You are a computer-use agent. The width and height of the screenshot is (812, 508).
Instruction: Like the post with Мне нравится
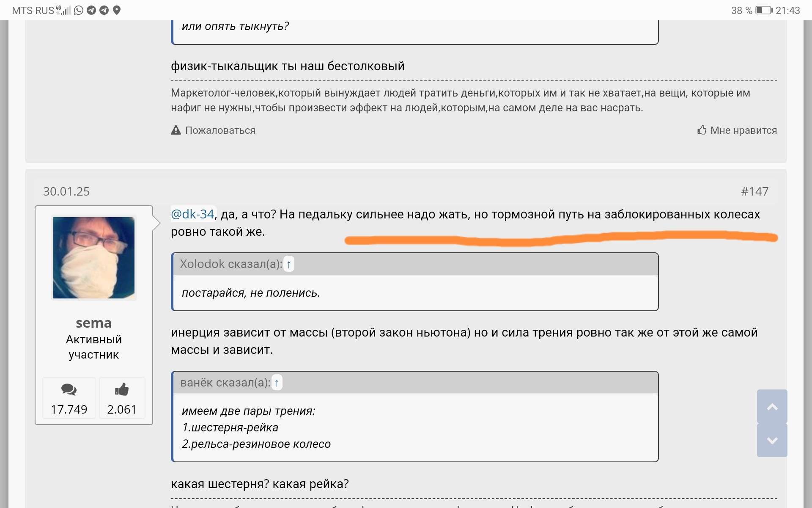[x=737, y=130]
